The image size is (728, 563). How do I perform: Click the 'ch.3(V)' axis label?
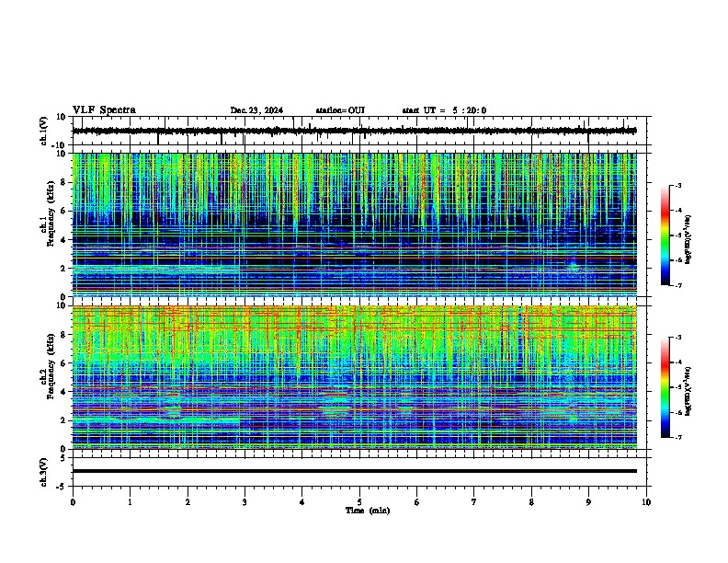pos(44,472)
